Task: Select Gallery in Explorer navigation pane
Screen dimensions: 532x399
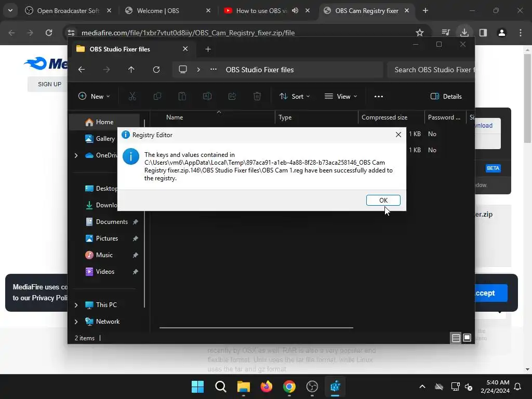Action: click(100, 138)
